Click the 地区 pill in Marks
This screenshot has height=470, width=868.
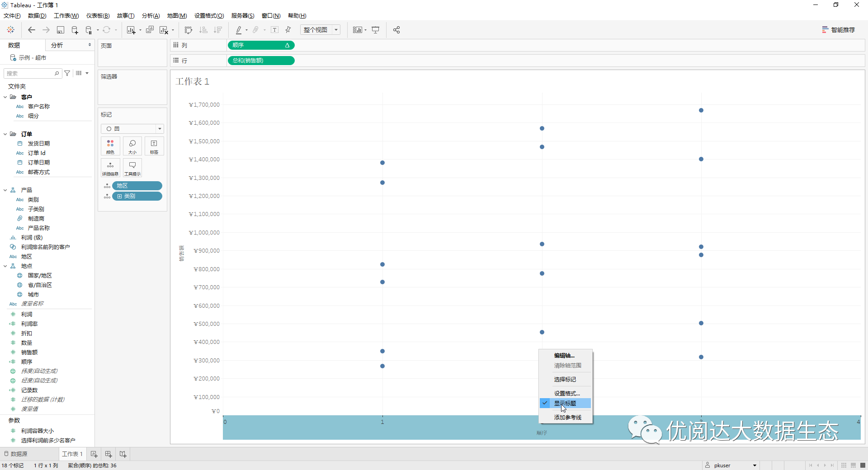tap(137, 186)
